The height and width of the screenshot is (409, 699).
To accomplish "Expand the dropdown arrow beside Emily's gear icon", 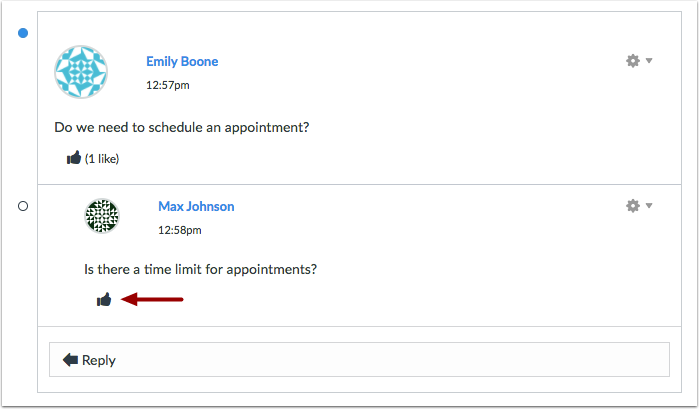I will (x=649, y=61).
